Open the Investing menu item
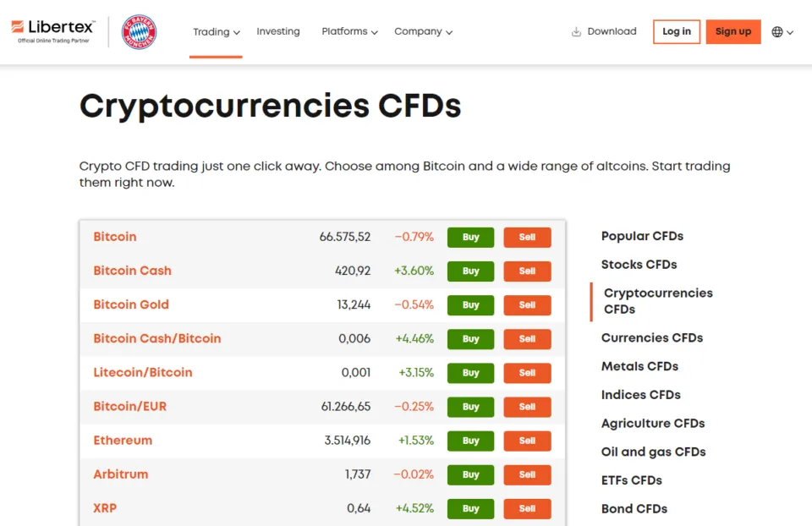Screen dimensions: 812x526 (x=278, y=31)
